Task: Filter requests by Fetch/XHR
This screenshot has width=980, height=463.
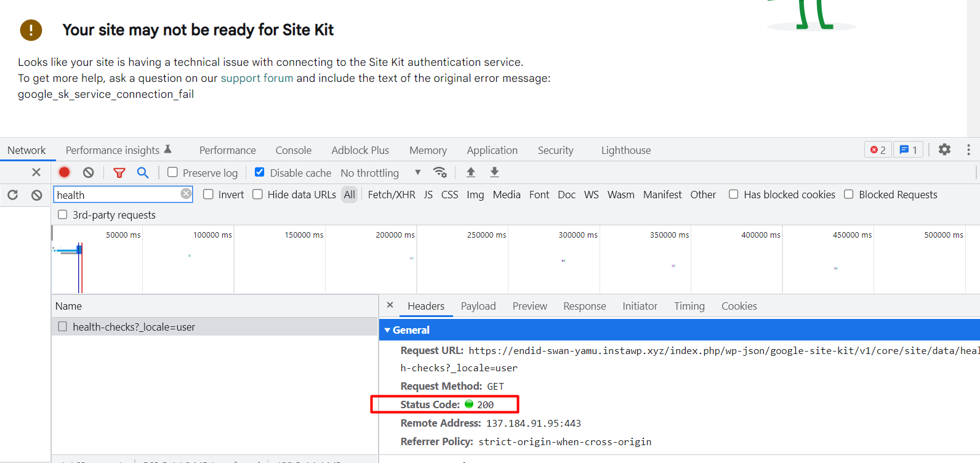Action: click(392, 195)
